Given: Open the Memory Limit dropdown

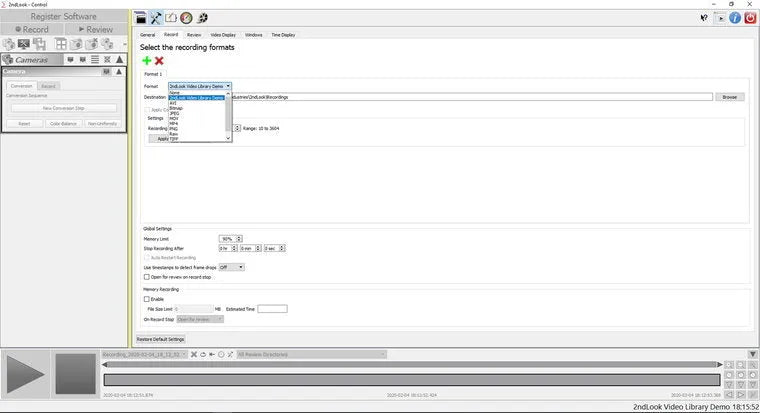Looking at the screenshot, I should point(230,239).
